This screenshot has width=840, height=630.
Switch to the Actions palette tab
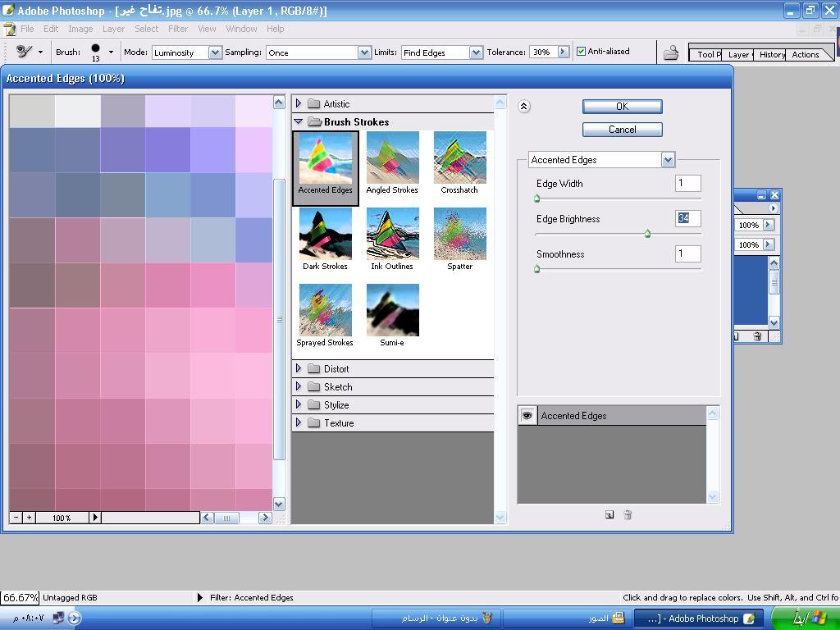(x=806, y=55)
